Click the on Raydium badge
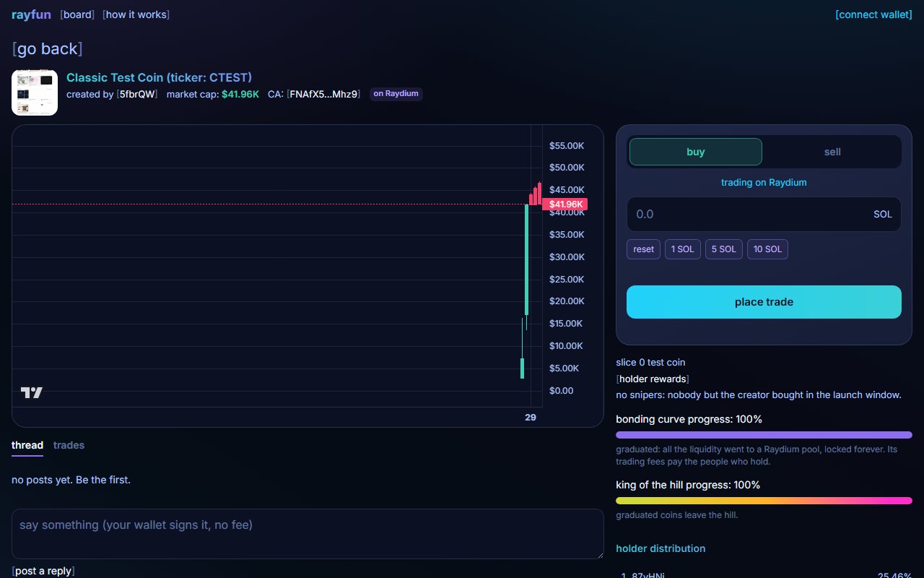This screenshot has height=578, width=924. coord(396,94)
